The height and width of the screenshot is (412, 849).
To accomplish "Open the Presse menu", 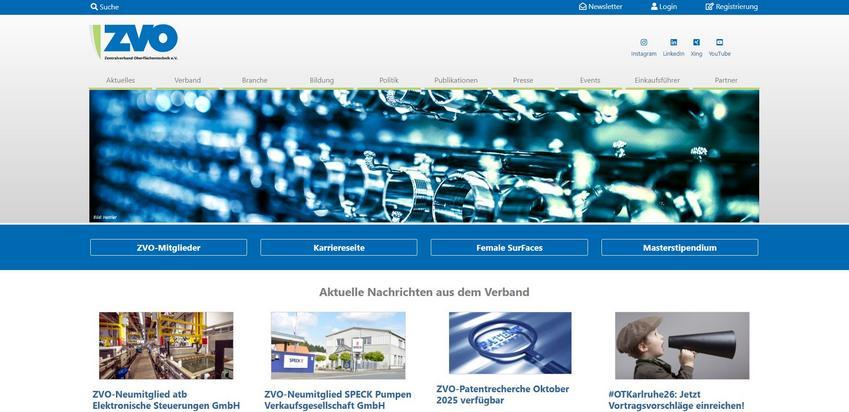I will pos(523,80).
